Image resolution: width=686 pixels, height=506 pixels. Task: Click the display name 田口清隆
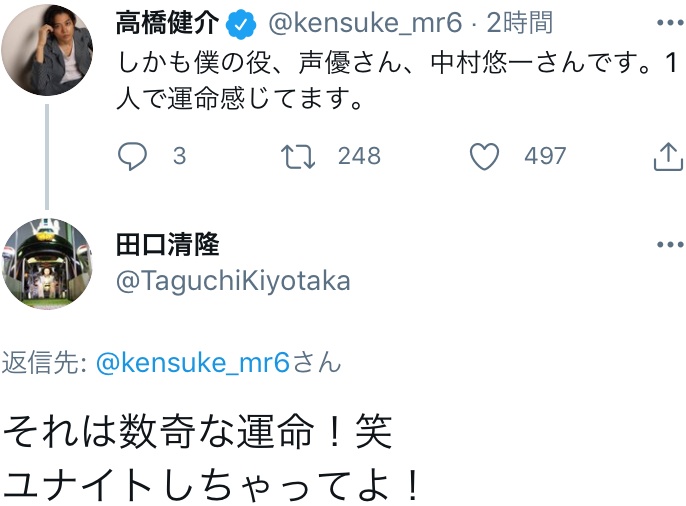click(167, 244)
